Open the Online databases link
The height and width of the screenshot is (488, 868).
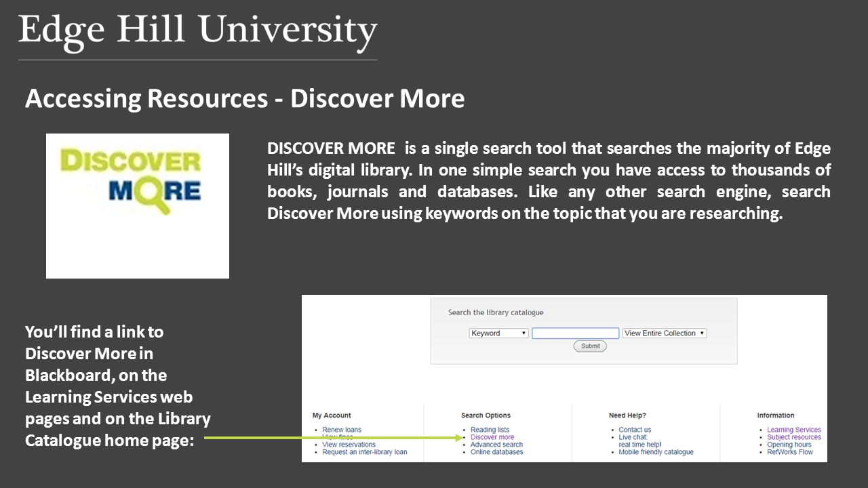point(496,452)
